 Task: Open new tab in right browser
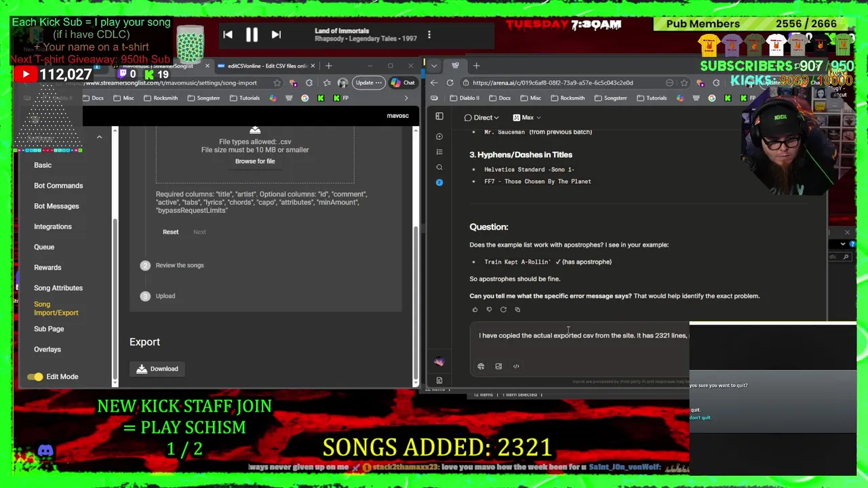pyautogui.click(x=476, y=66)
